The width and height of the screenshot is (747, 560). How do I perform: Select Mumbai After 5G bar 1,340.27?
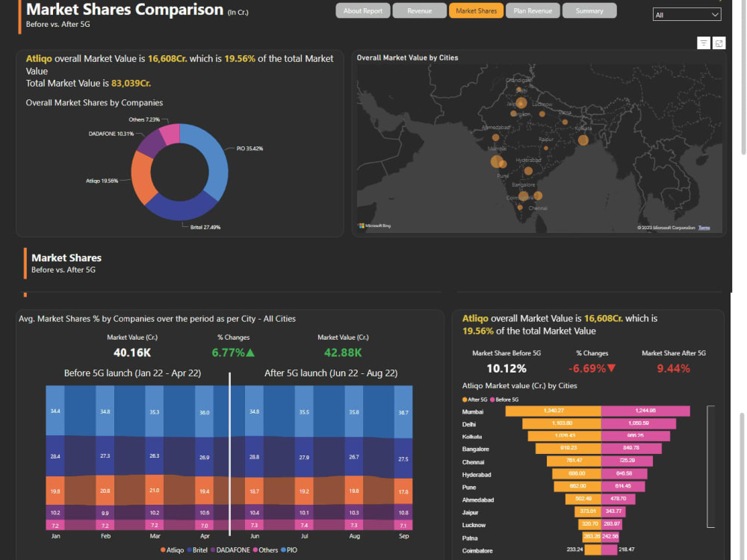553,411
